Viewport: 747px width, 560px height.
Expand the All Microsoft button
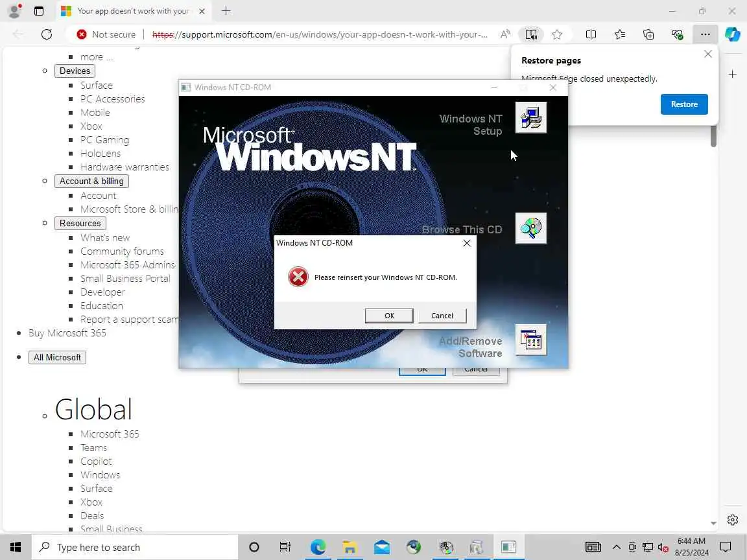click(57, 357)
